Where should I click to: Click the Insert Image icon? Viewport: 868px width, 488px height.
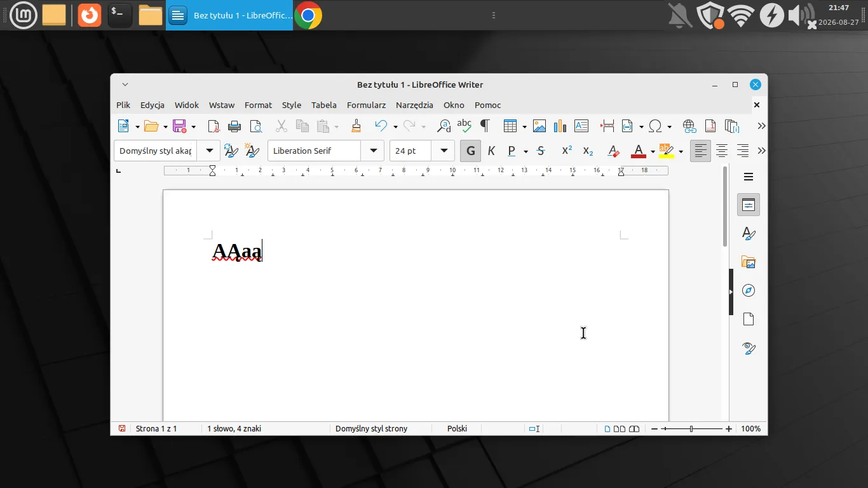(x=539, y=126)
